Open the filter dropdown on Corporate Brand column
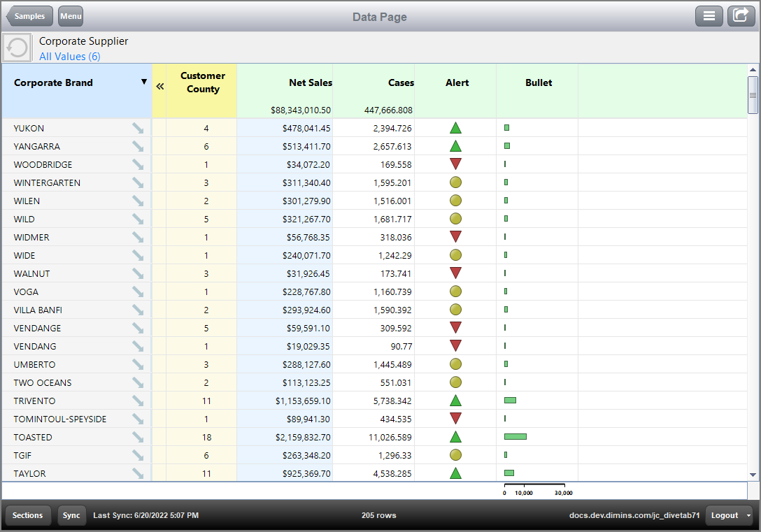The height and width of the screenshot is (532, 761). (143, 82)
